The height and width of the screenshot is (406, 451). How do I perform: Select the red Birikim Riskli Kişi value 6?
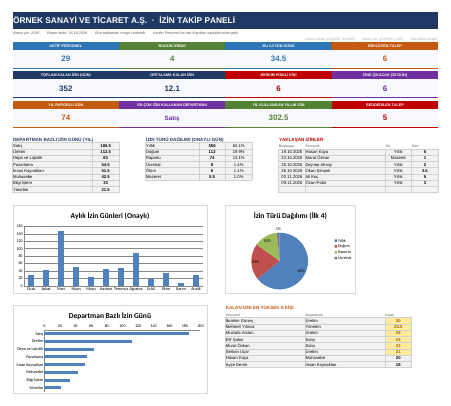pos(278,88)
